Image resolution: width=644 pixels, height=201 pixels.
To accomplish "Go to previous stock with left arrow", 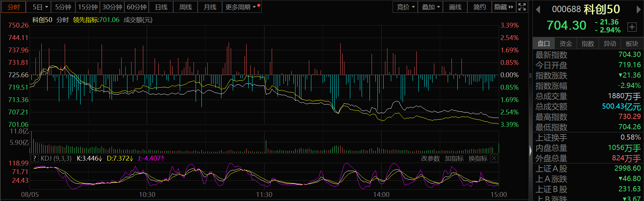I will click(x=538, y=10).
